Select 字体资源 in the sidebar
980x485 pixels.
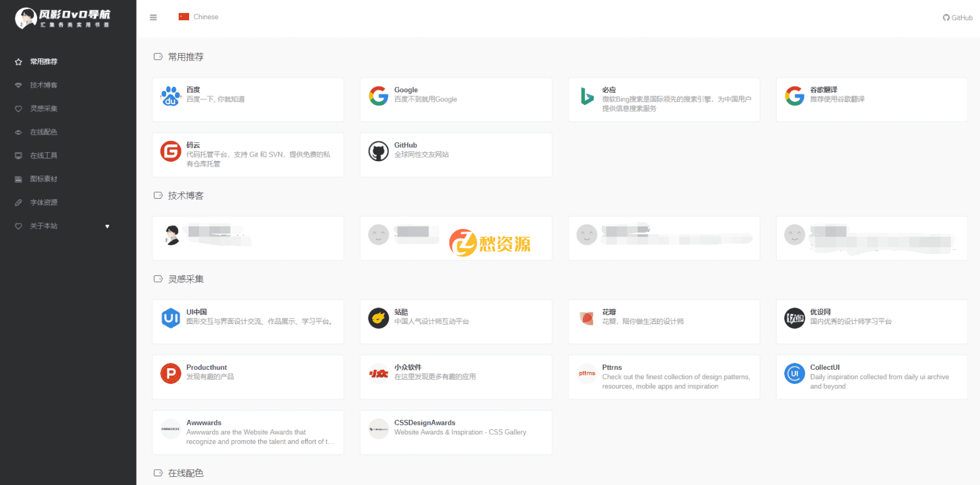click(x=44, y=203)
